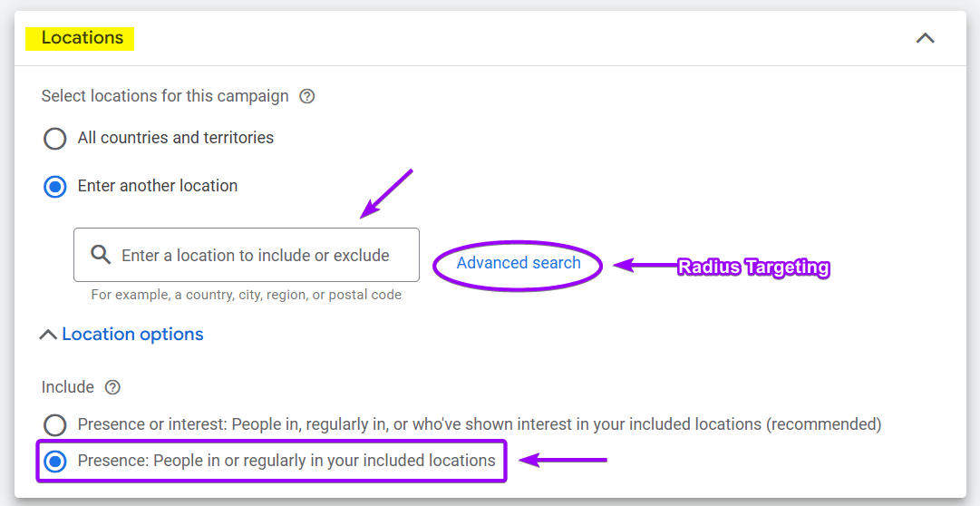This screenshot has width=980, height=506.
Task: Collapse Location options using its chevron arrow
Action: [x=48, y=335]
